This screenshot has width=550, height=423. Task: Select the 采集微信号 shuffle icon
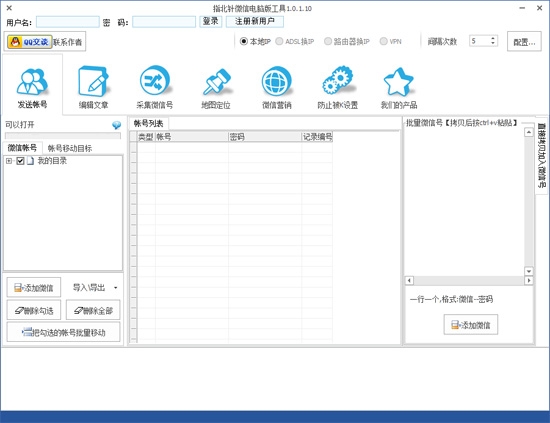(x=154, y=81)
